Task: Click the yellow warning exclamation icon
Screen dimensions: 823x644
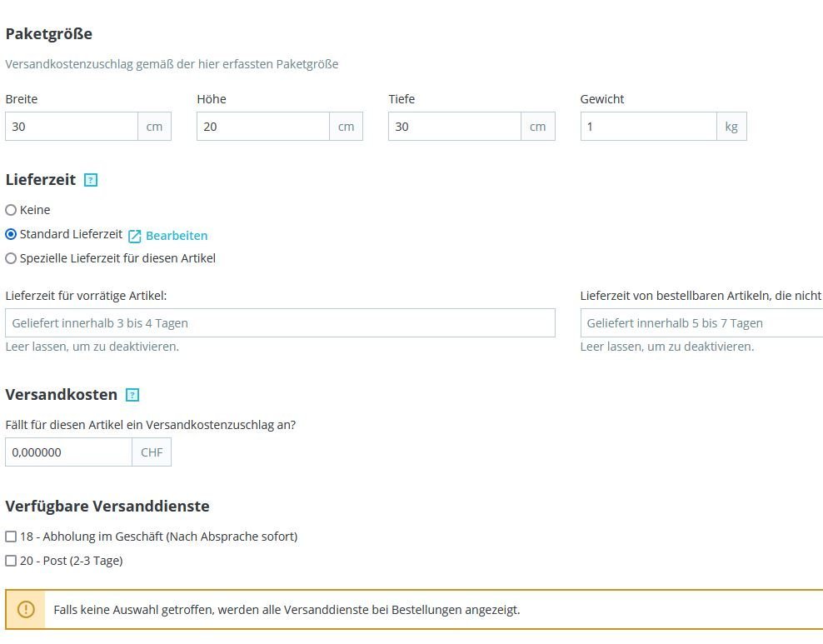Action: [x=26, y=610]
